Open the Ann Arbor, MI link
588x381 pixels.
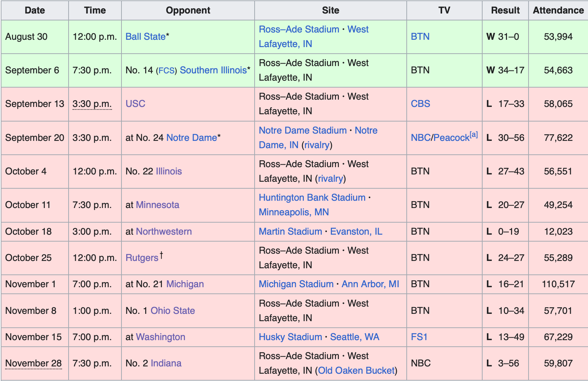(371, 284)
